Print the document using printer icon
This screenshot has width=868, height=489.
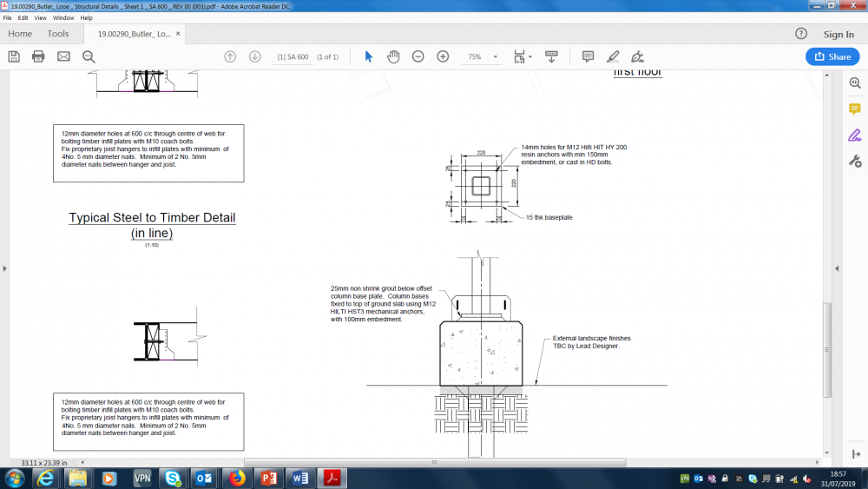click(x=38, y=56)
